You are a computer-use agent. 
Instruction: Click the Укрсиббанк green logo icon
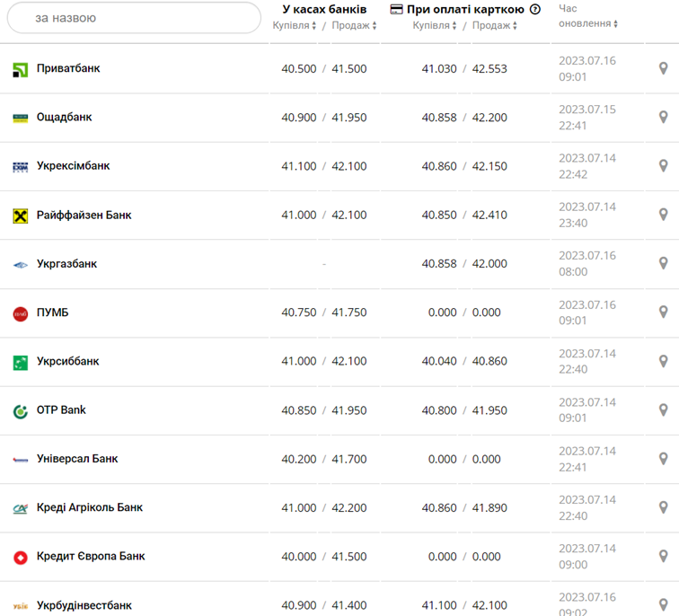tap(21, 362)
